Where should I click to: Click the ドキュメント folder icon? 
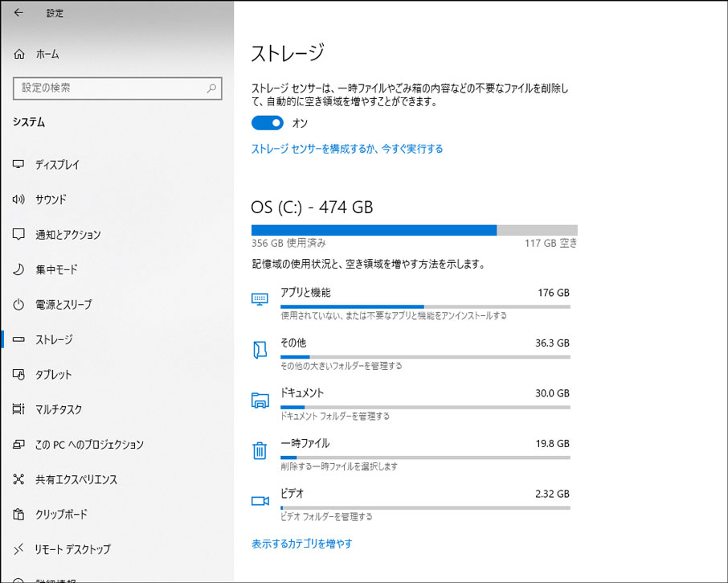260,400
